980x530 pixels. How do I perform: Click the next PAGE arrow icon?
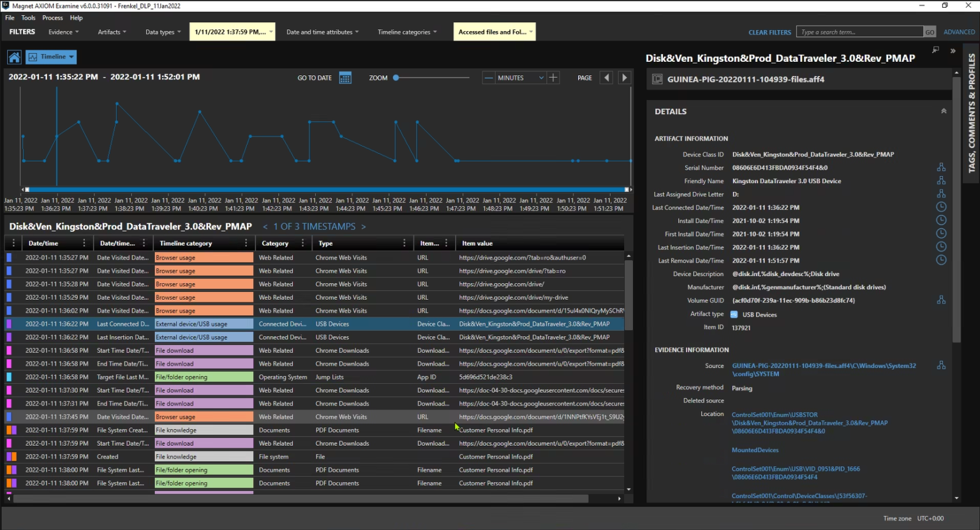624,77
